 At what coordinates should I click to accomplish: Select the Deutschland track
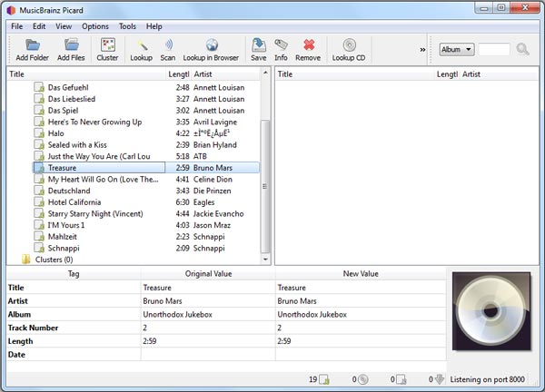[x=146, y=191]
